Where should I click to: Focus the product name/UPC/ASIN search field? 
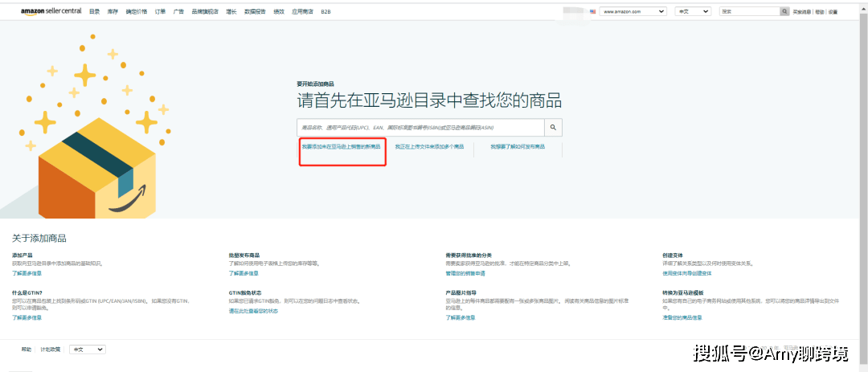coord(420,127)
